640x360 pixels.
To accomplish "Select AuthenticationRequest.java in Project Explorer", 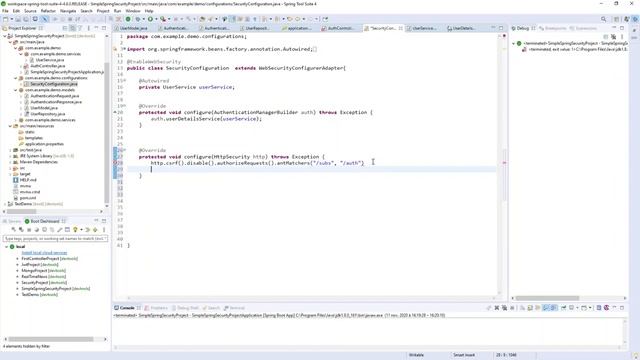I will click(55, 96).
